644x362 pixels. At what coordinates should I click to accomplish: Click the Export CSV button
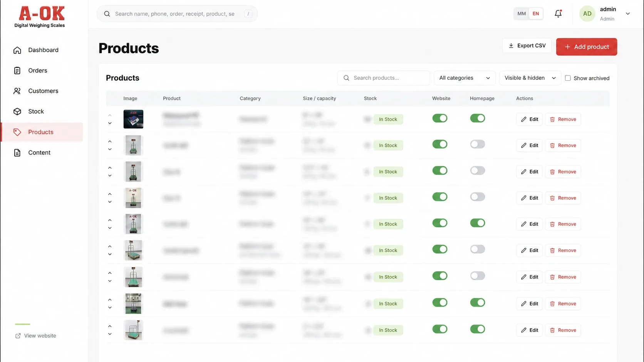coord(527,45)
